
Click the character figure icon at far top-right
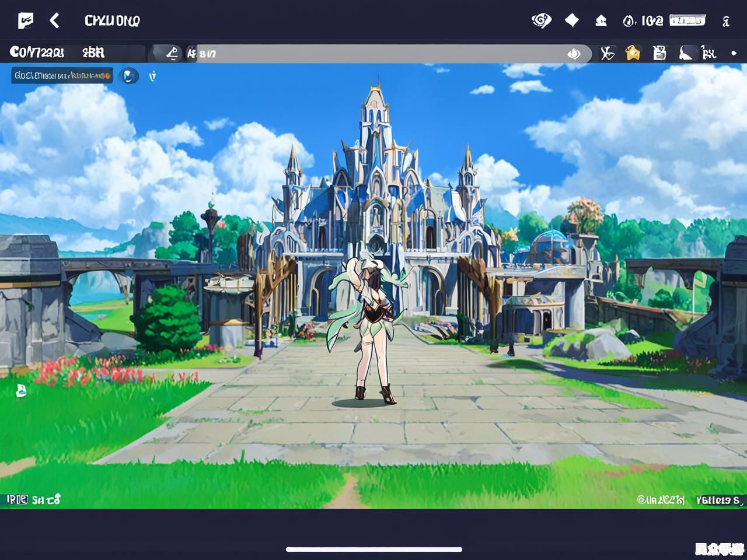(x=726, y=22)
